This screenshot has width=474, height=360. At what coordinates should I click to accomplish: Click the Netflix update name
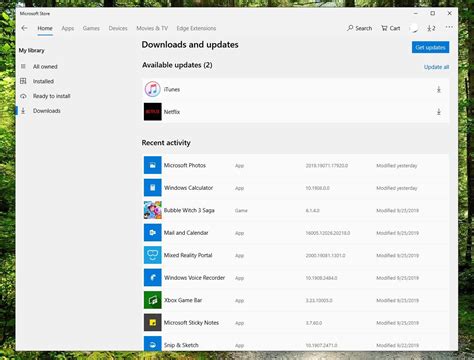tap(172, 112)
